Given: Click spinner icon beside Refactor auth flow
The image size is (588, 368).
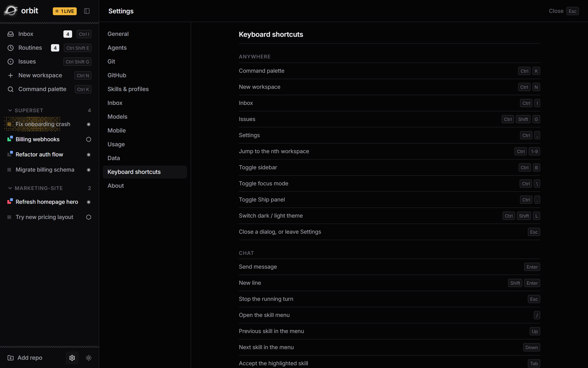Looking at the screenshot, I should tap(89, 155).
